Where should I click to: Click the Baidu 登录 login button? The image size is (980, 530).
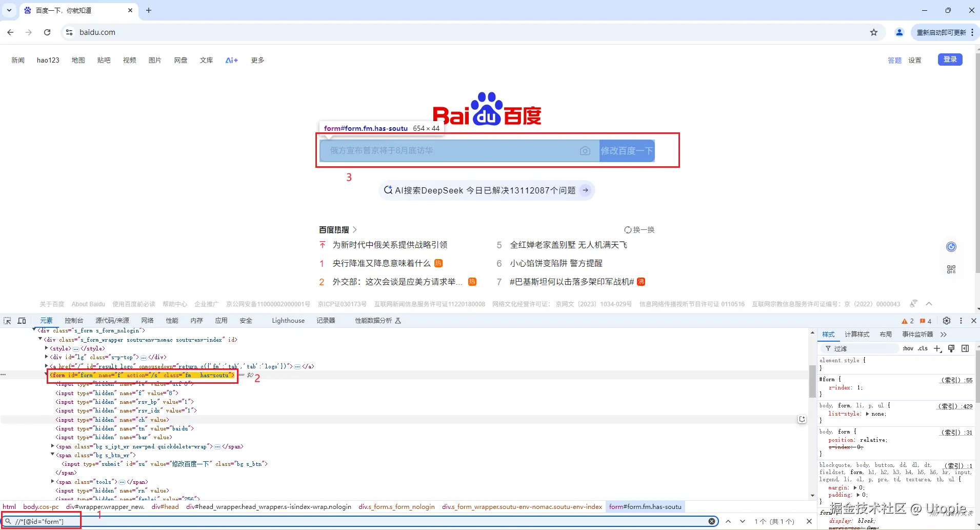coord(950,60)
